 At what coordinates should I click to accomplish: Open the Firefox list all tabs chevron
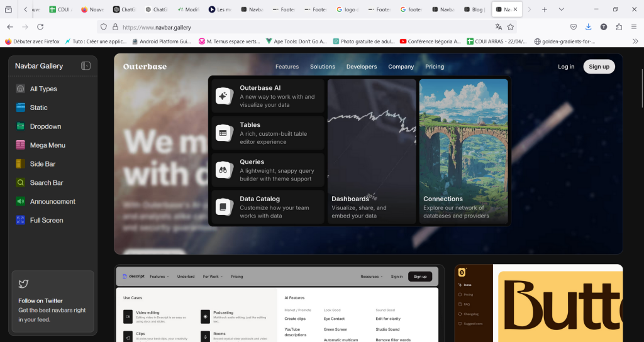coord(561,9)
